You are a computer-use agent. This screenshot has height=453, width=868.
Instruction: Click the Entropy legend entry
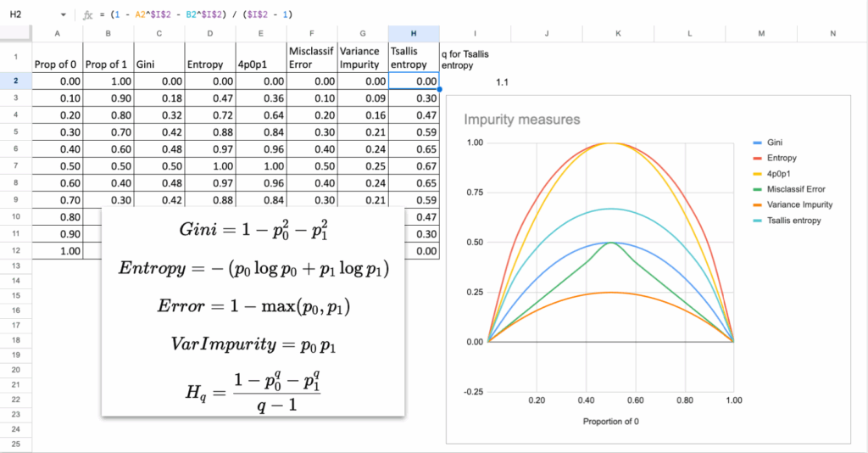pyautogui.click(x=783, y=158)
